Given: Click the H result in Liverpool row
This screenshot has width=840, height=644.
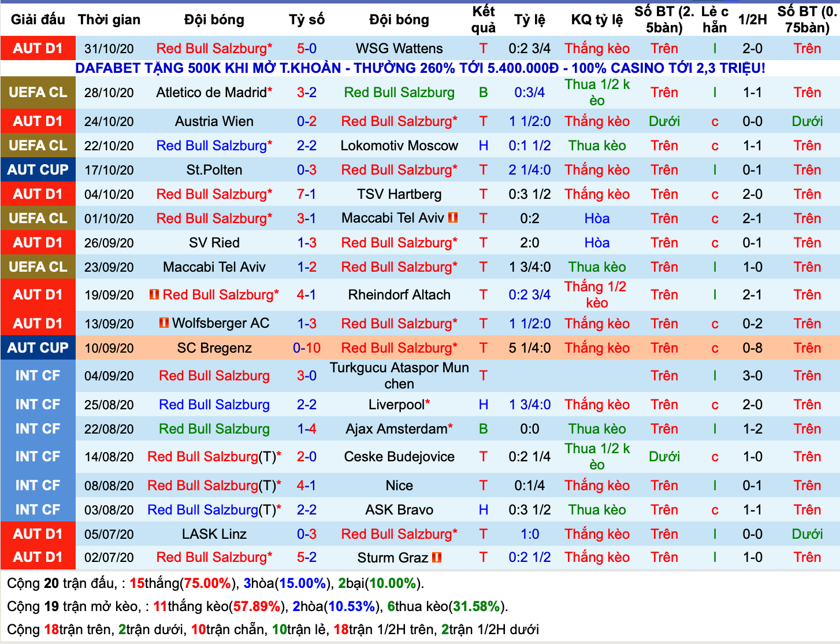Looking at the screenshot, I should click(x=484, y=405).
